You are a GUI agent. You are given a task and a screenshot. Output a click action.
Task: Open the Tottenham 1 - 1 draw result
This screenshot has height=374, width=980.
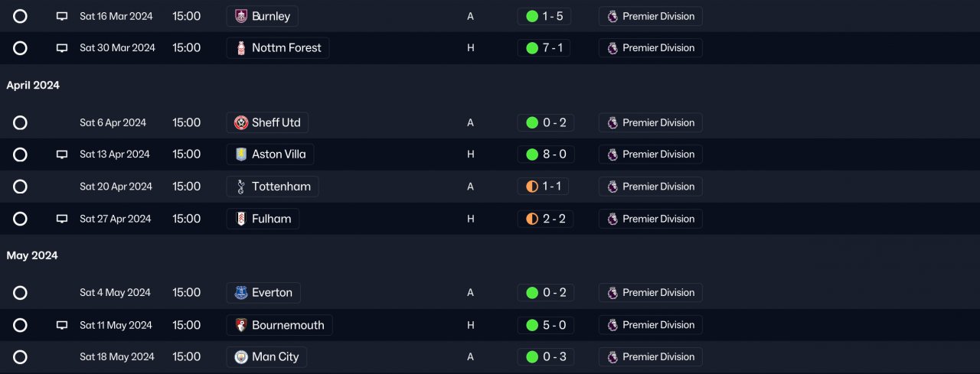[x=545, y=187]
